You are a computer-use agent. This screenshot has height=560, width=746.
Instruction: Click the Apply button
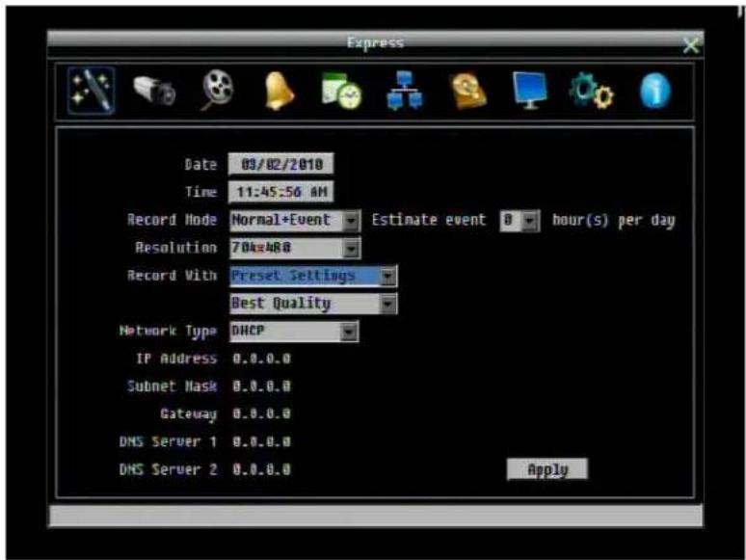tap(547, 469)
